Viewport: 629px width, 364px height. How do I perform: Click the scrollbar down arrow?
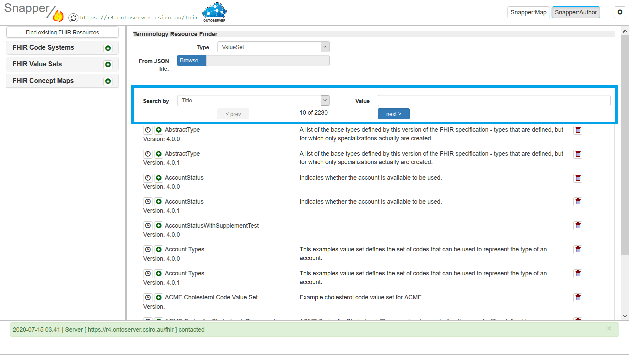pos(625,316)
